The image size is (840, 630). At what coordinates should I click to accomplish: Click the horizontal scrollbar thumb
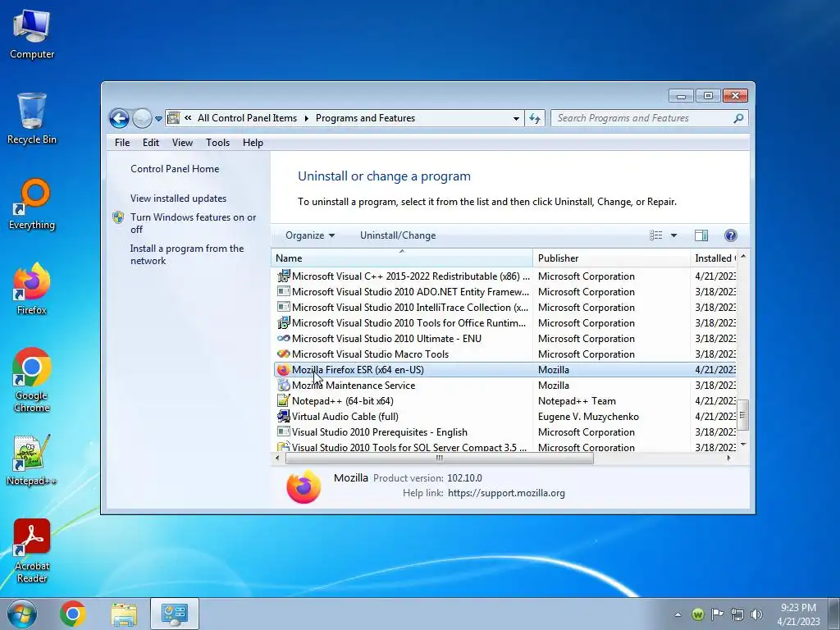[x=440, y=458]
